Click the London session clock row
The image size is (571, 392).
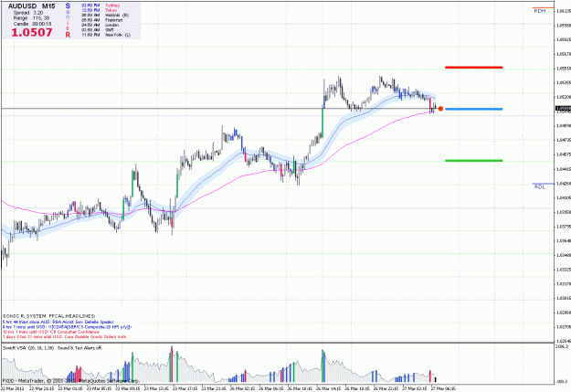tap(100, 26)
